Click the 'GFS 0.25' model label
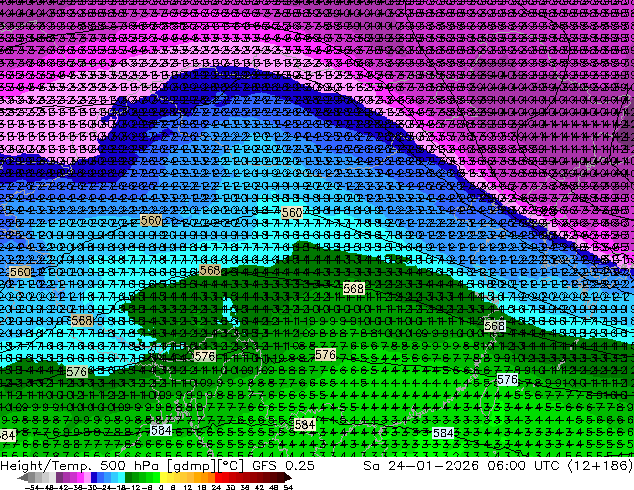Image resolution: width=634 pixels, height=490 pixels. (x=283, y=466)
